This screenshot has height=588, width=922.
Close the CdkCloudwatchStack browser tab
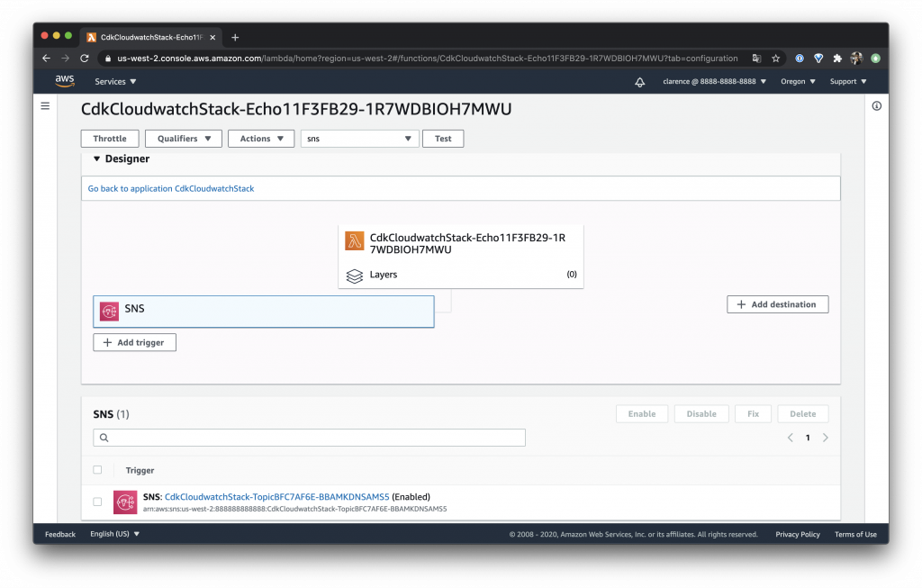(x=212, y=37)
